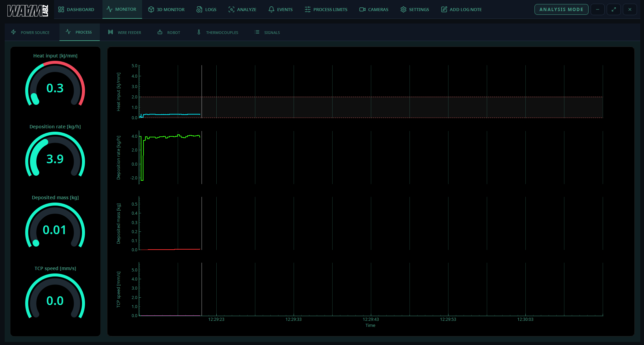Click the Heat input [kJ/mm] chart axis label
The height and width of the screenshot is (345, 644).
tap(118, 92)
